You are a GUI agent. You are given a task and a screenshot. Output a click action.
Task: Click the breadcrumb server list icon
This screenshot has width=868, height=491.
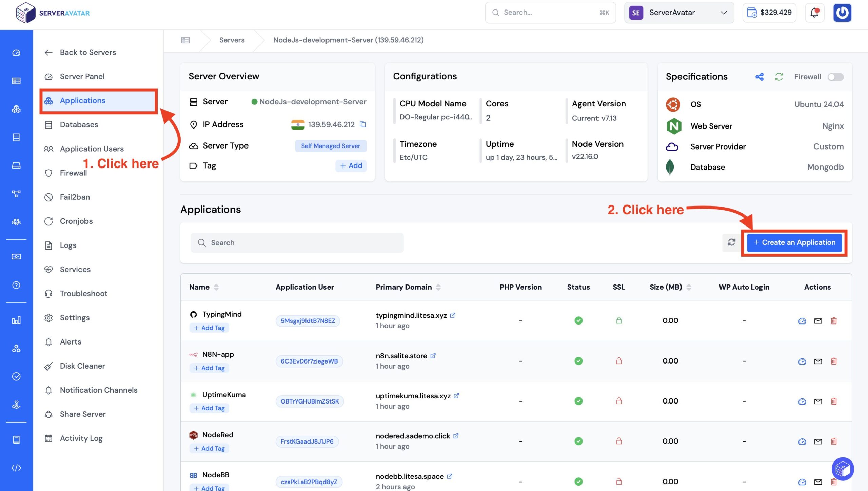pyautogui.click(x=185, y=40)
